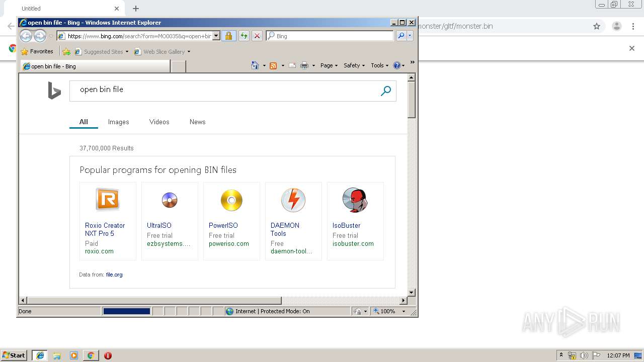Screen dimensions: 644x362
Task: Select the 'open bin file - Bing' IE tab
Action: click(95, 66)
